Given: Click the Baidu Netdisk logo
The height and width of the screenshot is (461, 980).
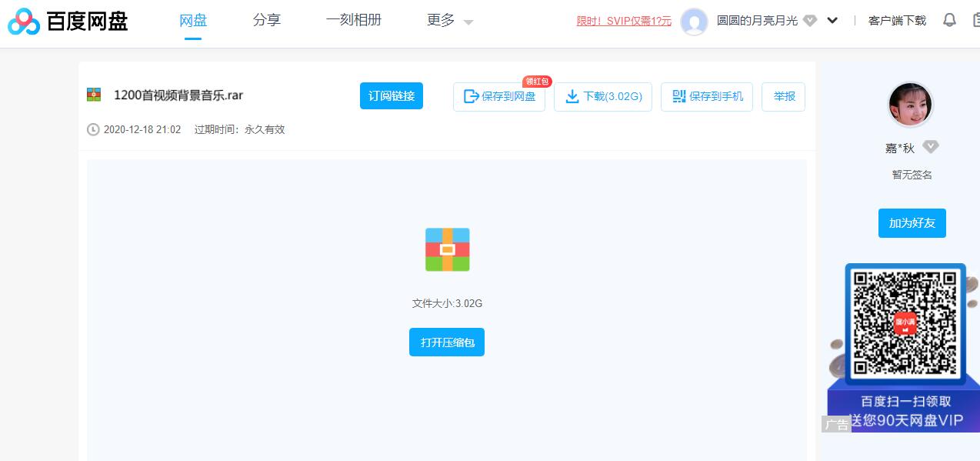Looking at the screenshot, I should [x=68, y=22].
